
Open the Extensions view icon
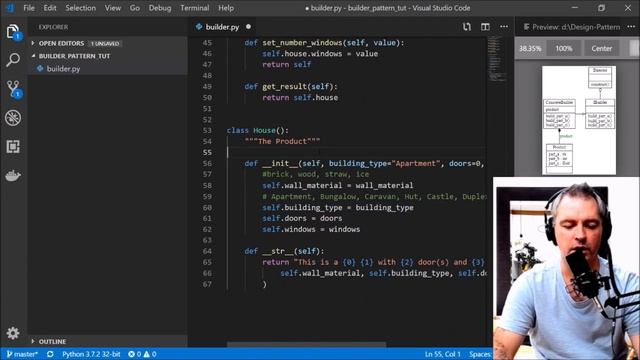pyautogui.click(x=13, y=147)
